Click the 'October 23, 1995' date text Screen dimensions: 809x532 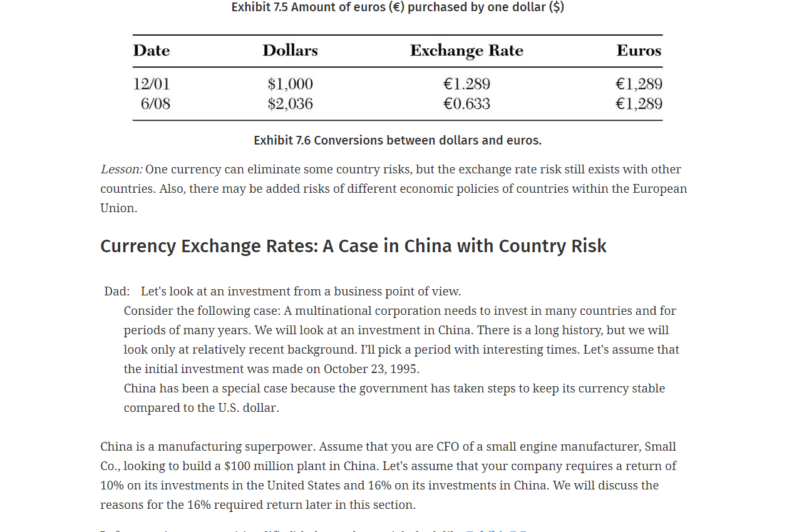[x=370, y=369]
